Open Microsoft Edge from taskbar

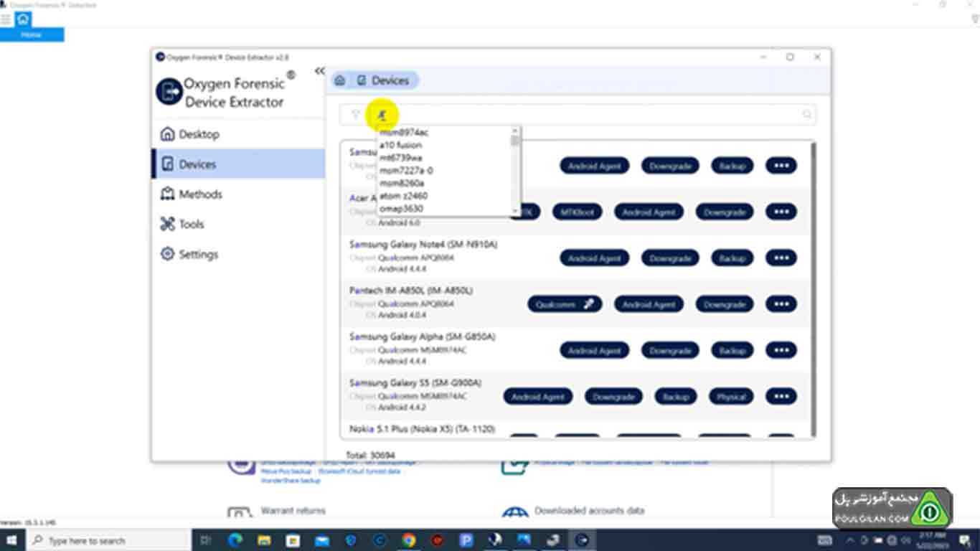click(x=235, y=540)
